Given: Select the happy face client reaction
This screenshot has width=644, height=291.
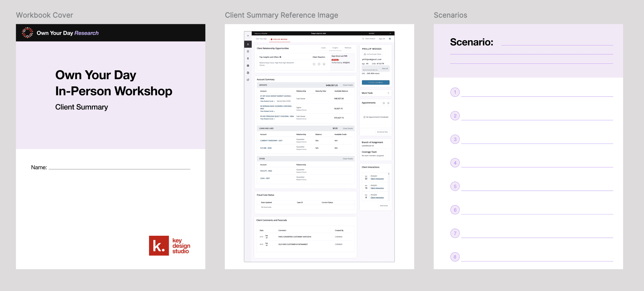Looking at the screenshot, I should coord(314,64).
